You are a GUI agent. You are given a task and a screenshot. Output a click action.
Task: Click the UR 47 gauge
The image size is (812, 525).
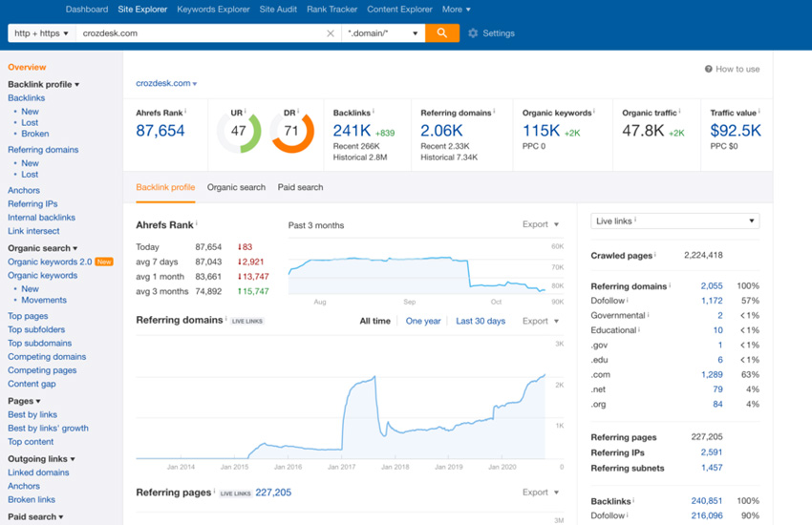click(239, 131)
